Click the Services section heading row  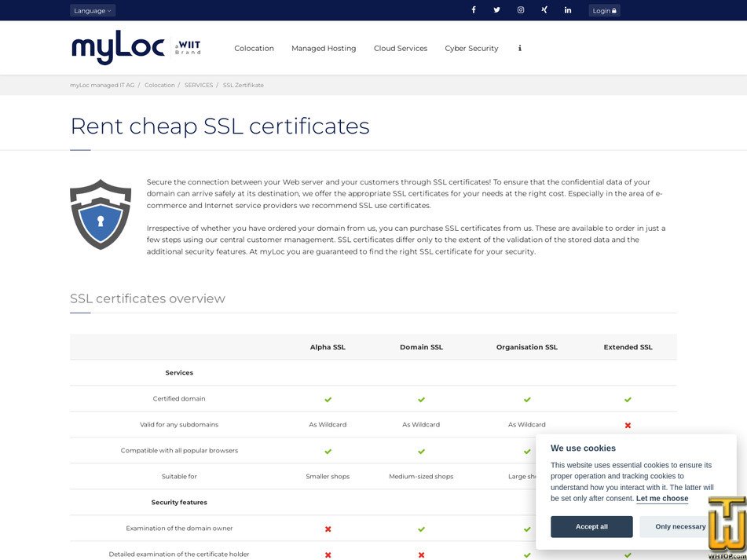pos(179,373)
